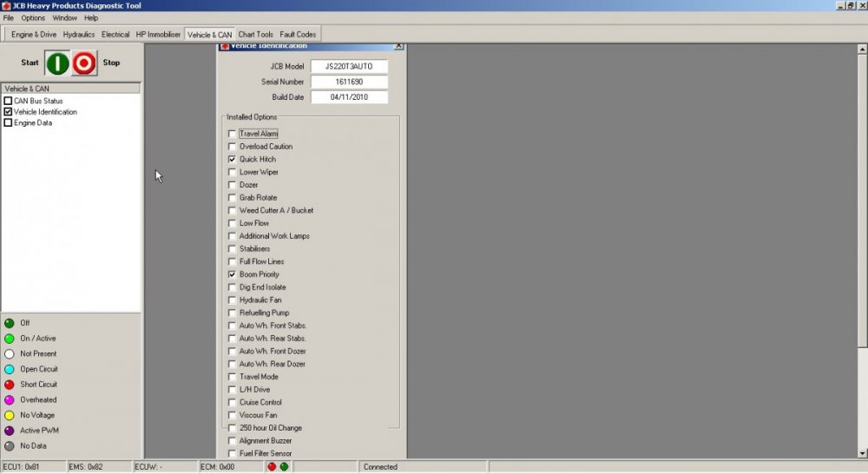Switch to the Fault Codes tab
This screenshot has height=474, width=868.
298,35
